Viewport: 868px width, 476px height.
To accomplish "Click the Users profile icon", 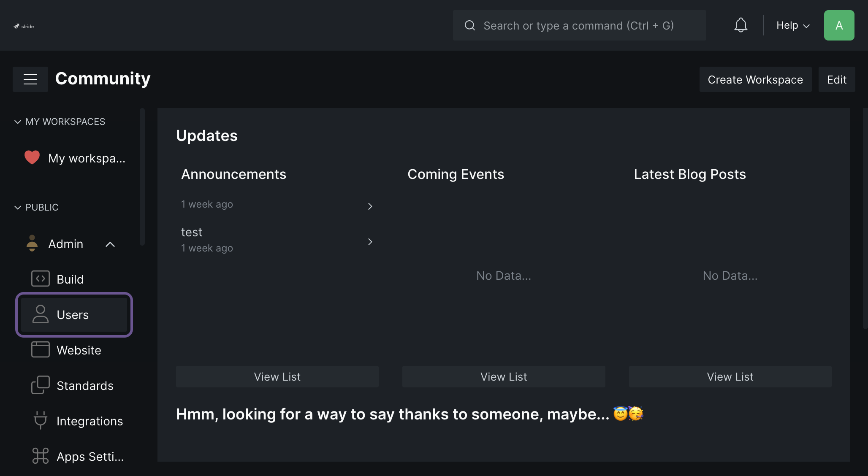I will (41, 314).
